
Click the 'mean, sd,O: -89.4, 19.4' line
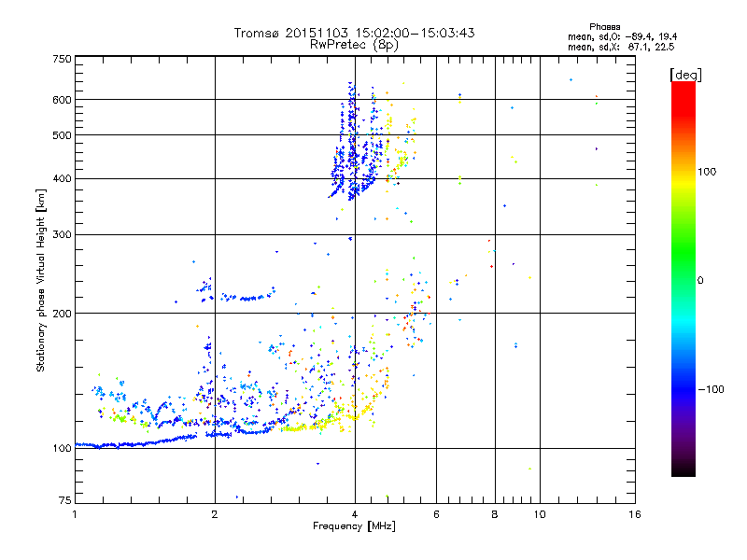(622, 36)
